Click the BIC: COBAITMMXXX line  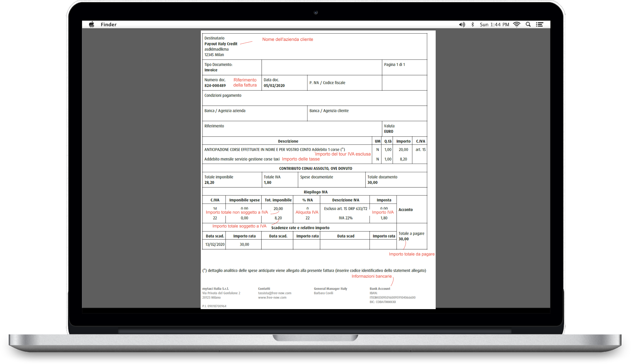(382, 302)
